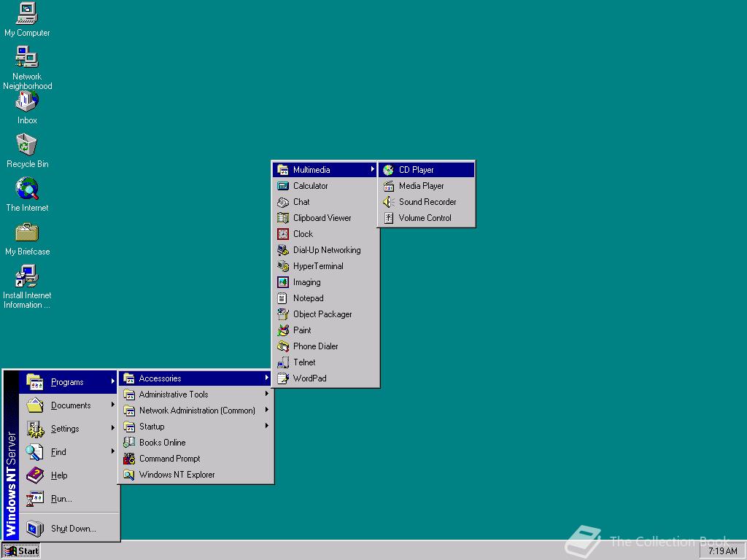The image size is (747, 560).
Task: Select Administrative Tools folder entry
Action: tap(196, 394)
